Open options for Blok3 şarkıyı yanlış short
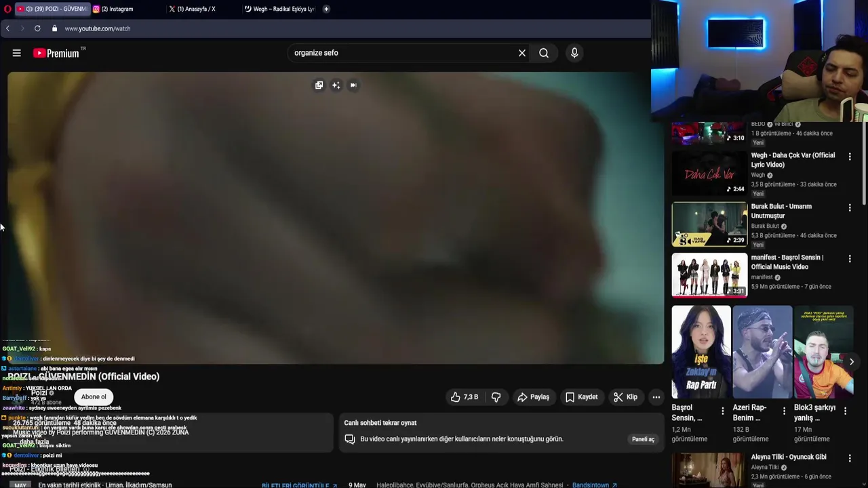 point(845,411)
